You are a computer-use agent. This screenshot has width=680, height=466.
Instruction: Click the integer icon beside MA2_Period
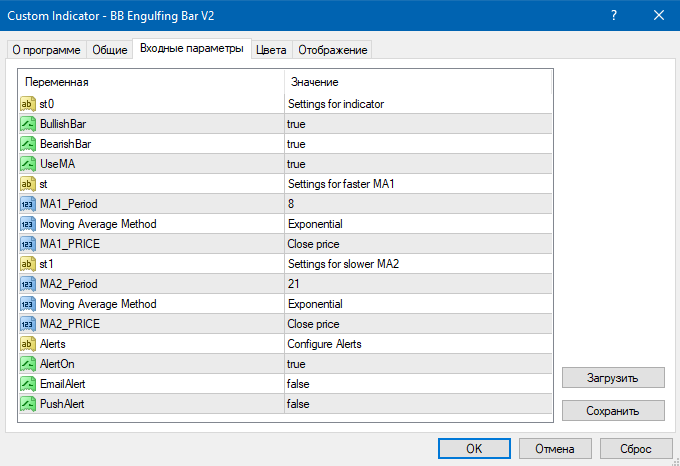(x=28, y=284)
